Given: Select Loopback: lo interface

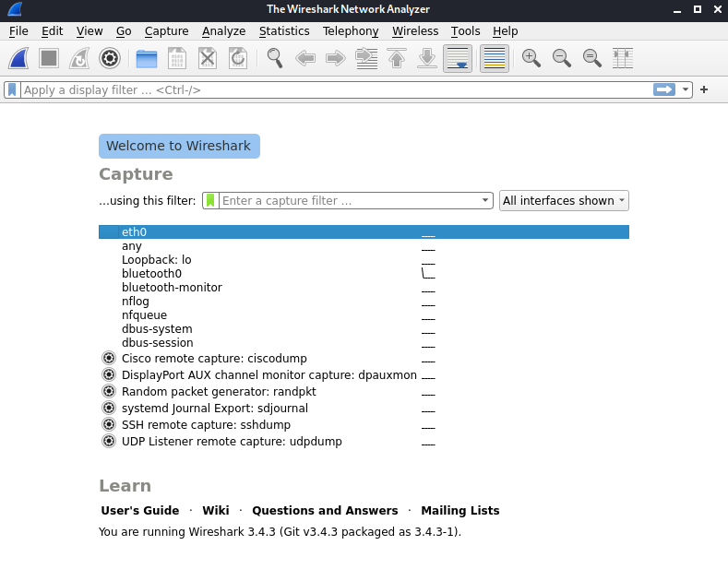Looking at the screenshot, I should (x=364, y=260).
